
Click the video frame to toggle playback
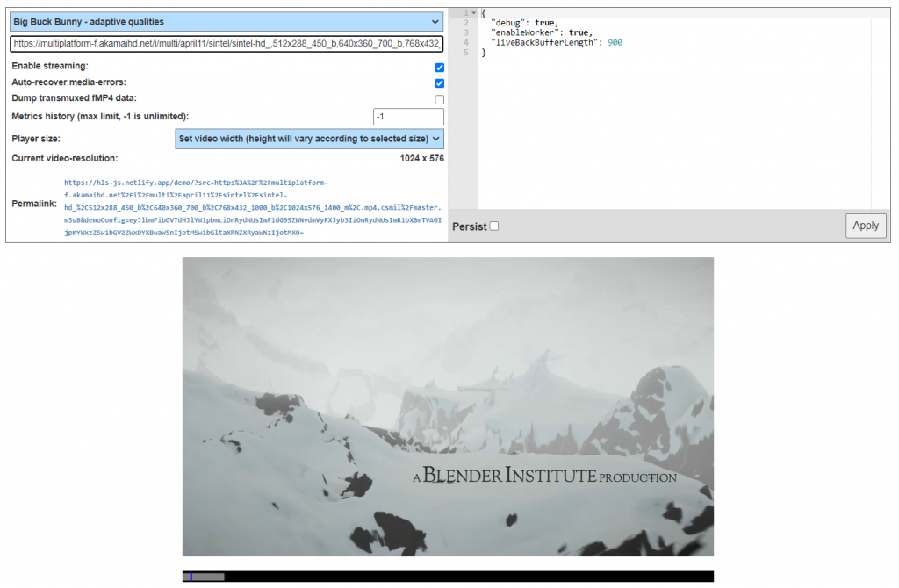click(448, 406)
